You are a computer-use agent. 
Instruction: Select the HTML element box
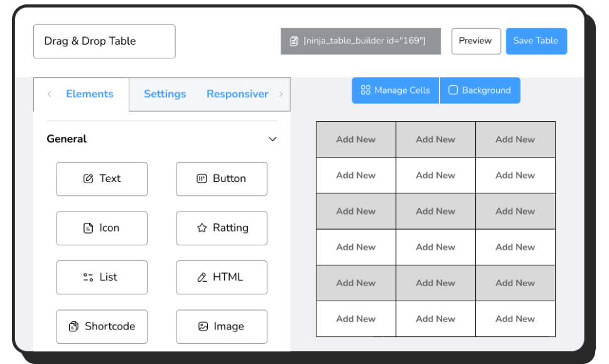click(222, 277)
